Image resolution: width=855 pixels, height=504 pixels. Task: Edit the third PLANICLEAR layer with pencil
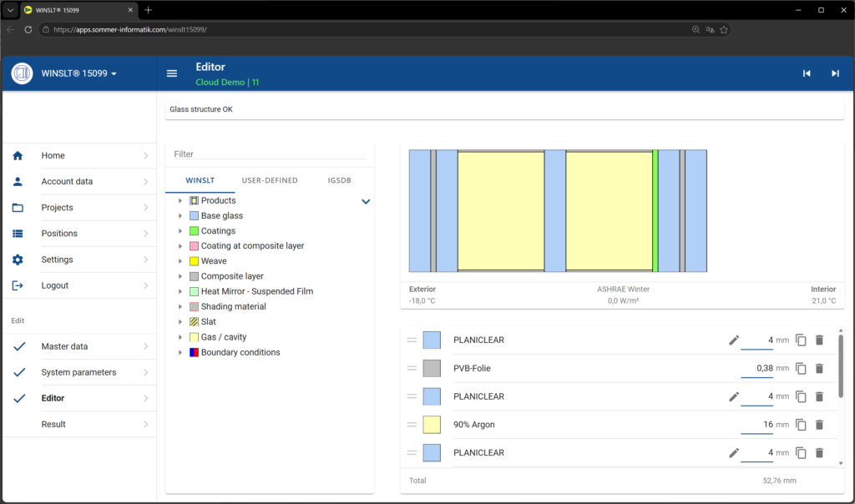(x=734, y=453)
